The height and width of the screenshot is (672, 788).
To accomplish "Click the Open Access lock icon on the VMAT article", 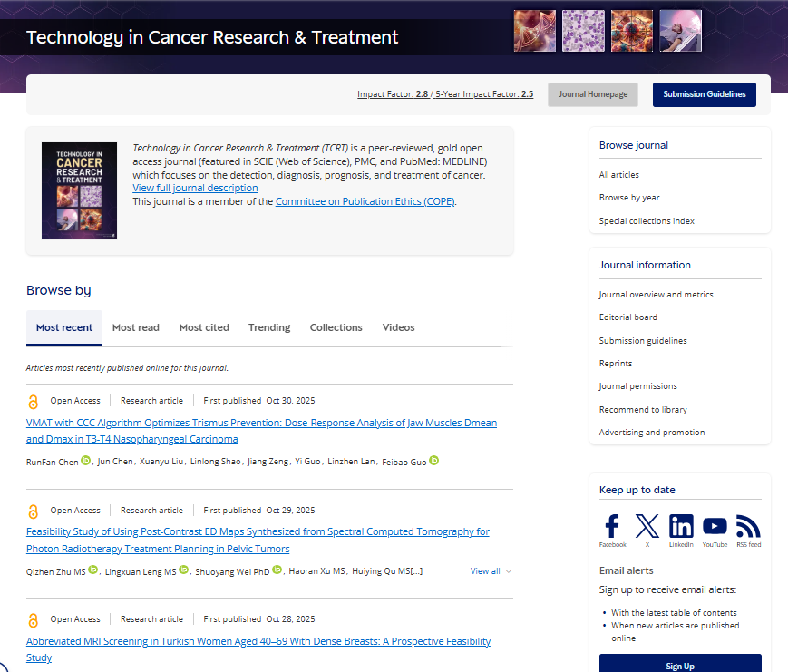I will pos(33,400).
